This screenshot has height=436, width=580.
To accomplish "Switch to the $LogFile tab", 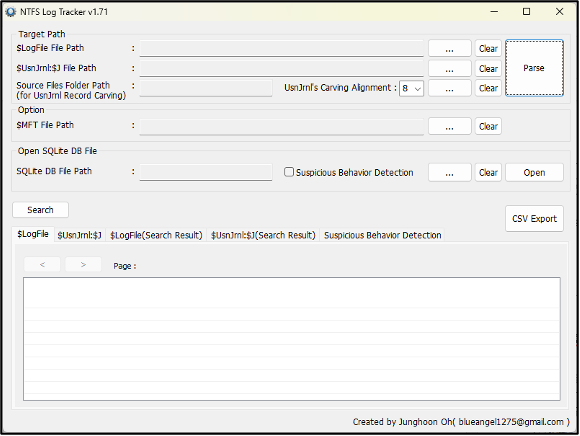I will pos(33,234).
